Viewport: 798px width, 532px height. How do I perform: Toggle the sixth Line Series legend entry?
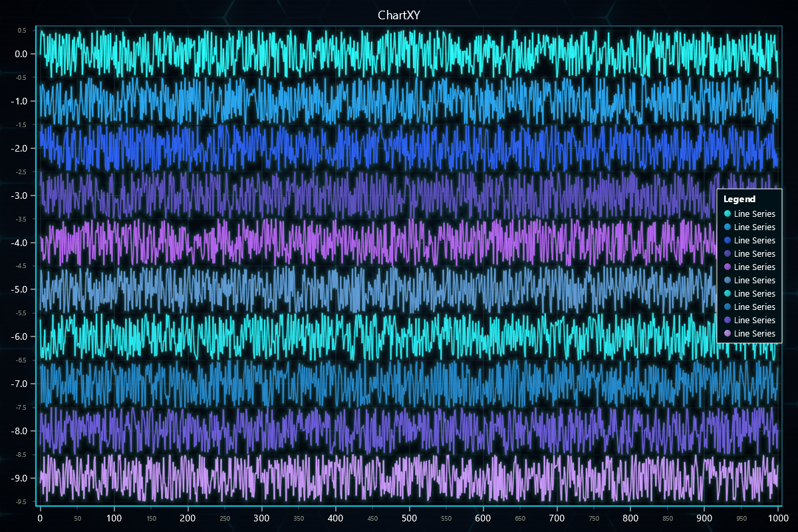[749, 280]
